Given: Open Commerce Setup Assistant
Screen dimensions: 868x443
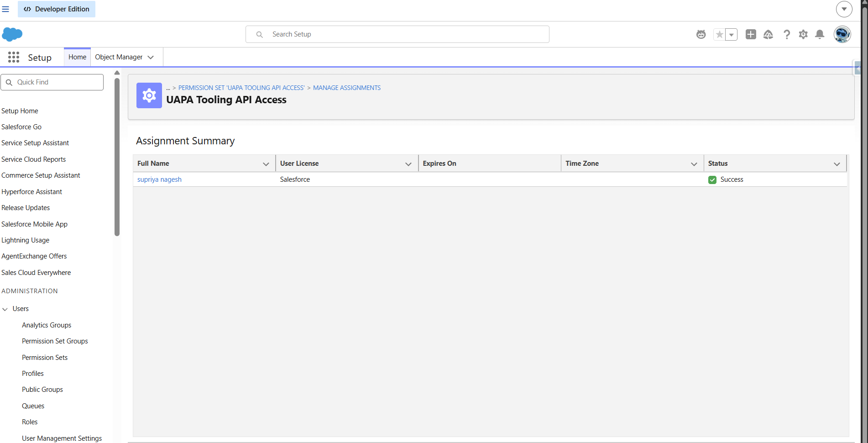Looking at the screenshot, I should coord(41,175).
